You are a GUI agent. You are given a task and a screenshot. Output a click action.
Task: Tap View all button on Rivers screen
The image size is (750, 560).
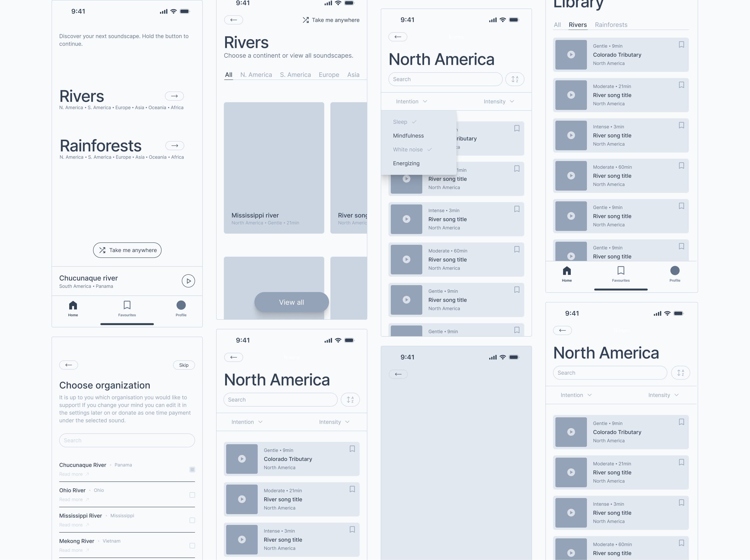pyautogui.click(x=291, y=302)
